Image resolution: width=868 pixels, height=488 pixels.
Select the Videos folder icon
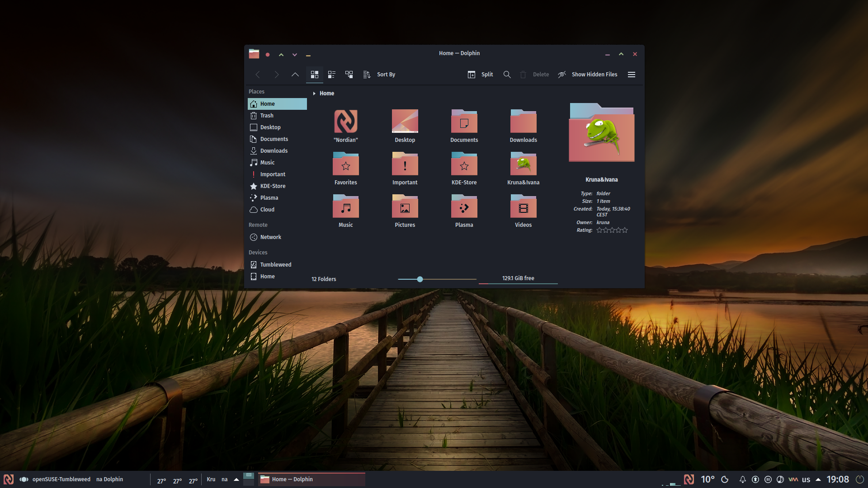tap(524, 206)
